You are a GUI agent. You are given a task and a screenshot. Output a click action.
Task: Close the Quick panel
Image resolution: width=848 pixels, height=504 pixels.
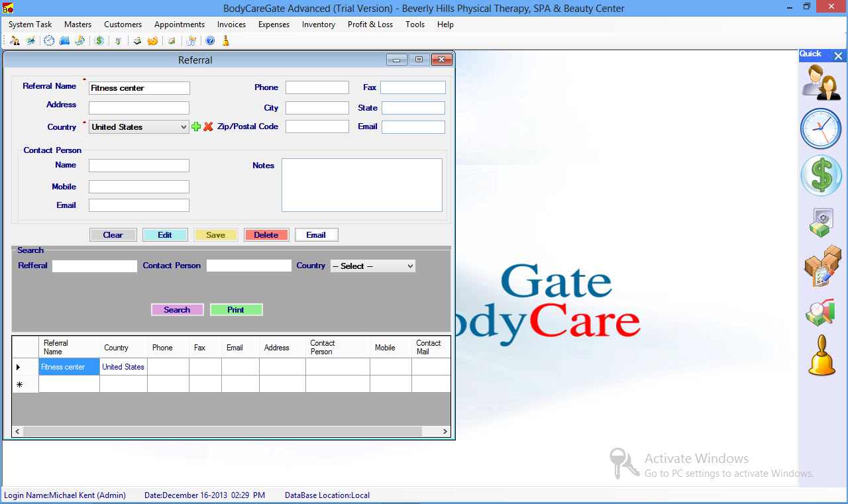click(838, 56)
